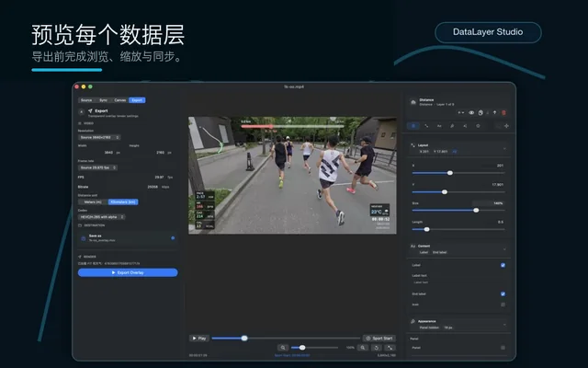This screenshot has height=368, width=588.
Task: Check the Icon checkbox
Action: click(x=503, y=305)
